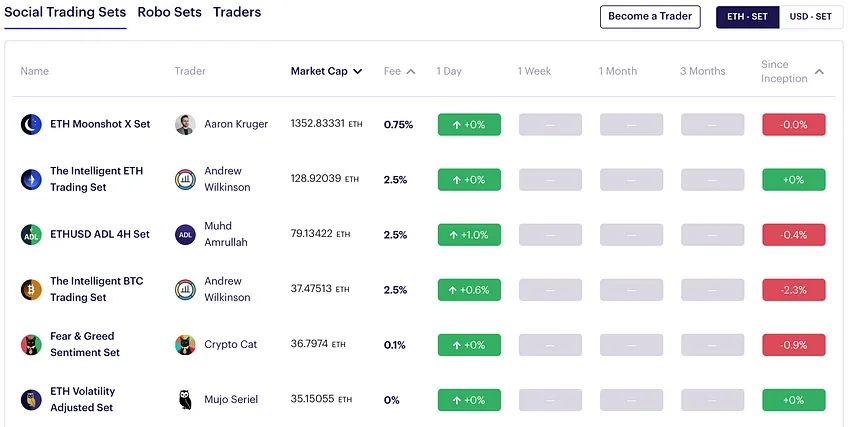The width and height of the screenshot is (848, 427).
Task: Click the ETH Moonshot X Set moon icon
Action: click(31, 124)
